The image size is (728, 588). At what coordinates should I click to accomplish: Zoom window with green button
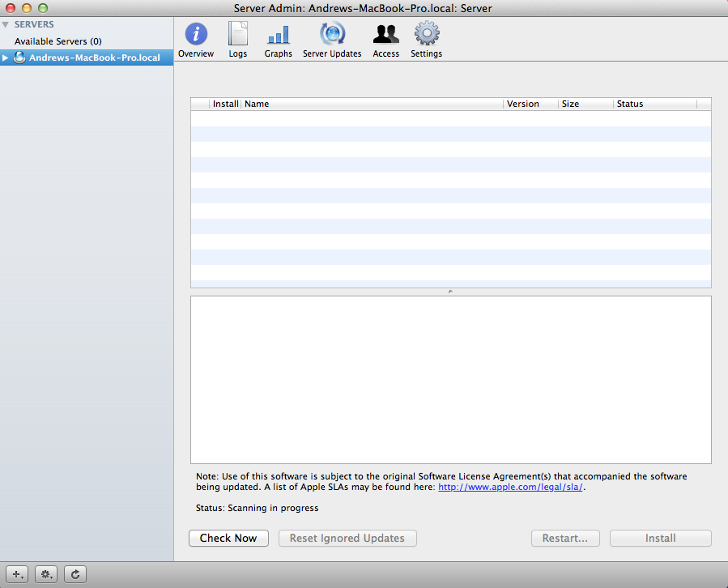pos(43,8)
